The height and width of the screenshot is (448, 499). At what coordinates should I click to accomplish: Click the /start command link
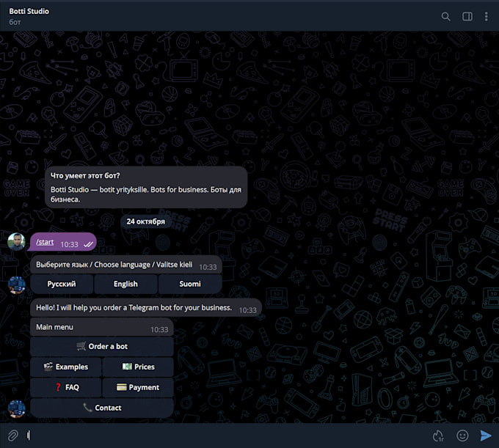(x=45, y=242)
